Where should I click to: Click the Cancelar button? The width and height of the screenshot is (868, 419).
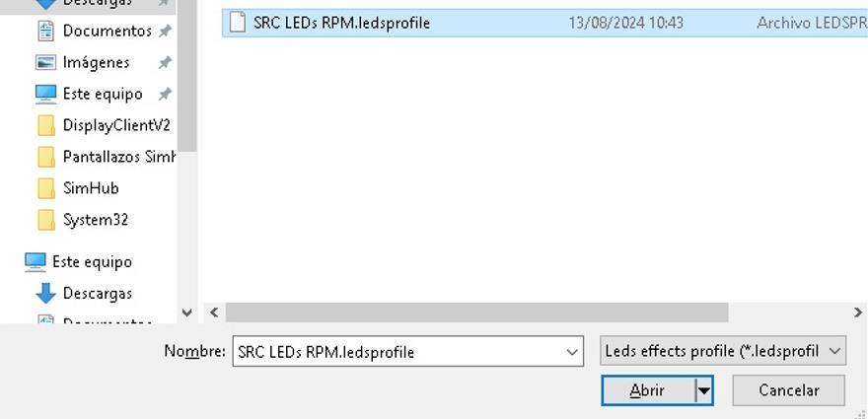(x=788, y=390)
